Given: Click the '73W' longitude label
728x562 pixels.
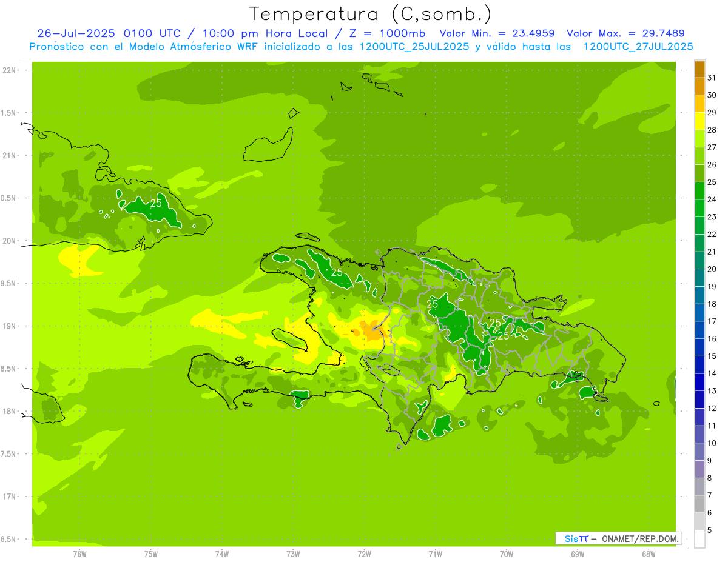Looking at the screenshot, I should coord(293,554).
